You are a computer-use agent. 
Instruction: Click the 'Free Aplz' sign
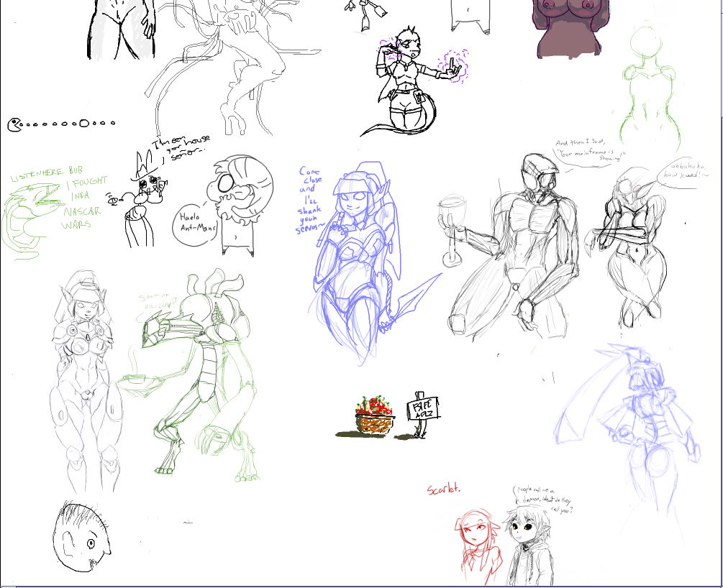pos(423,410)
